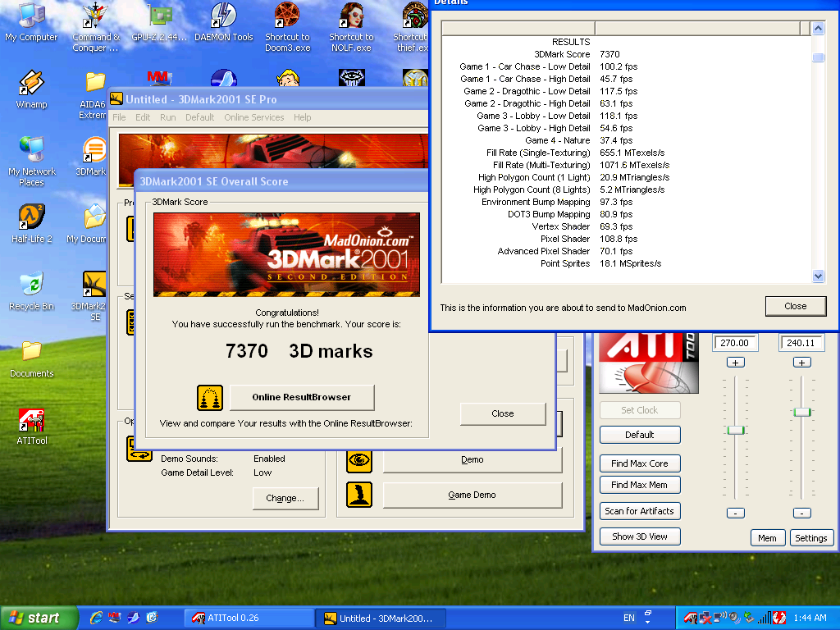The image size is (840, 630).
Task: Open the Winamp desktop icon
Action: [32, 89]
